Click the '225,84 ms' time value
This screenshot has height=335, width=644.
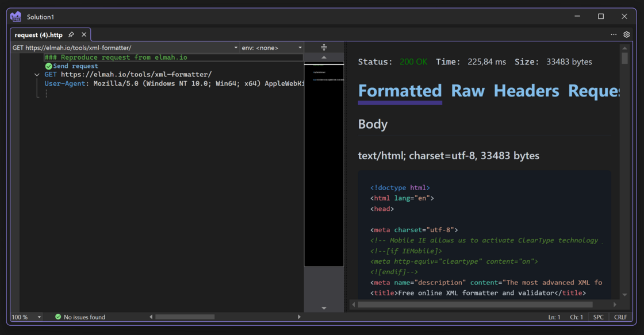point(486,61)
